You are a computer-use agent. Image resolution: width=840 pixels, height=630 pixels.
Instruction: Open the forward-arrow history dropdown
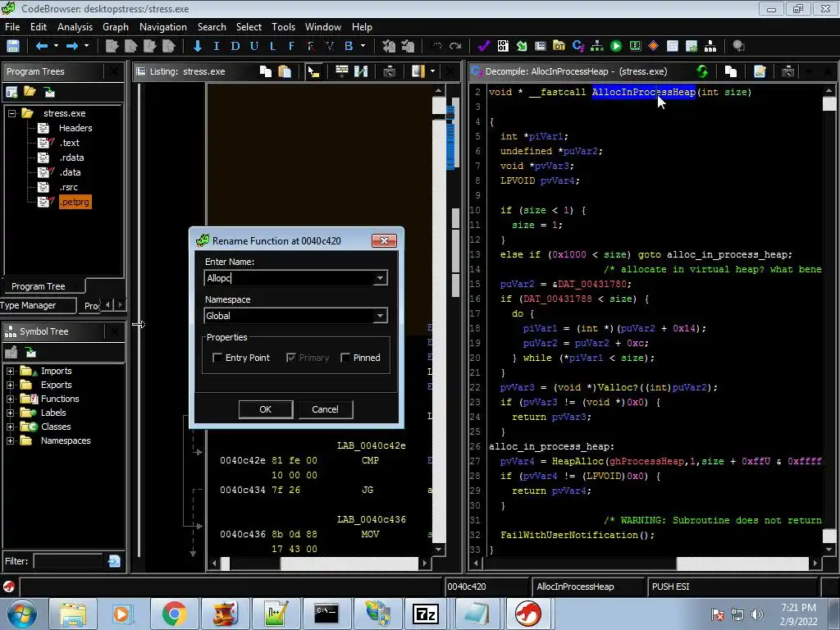[86, 46]
